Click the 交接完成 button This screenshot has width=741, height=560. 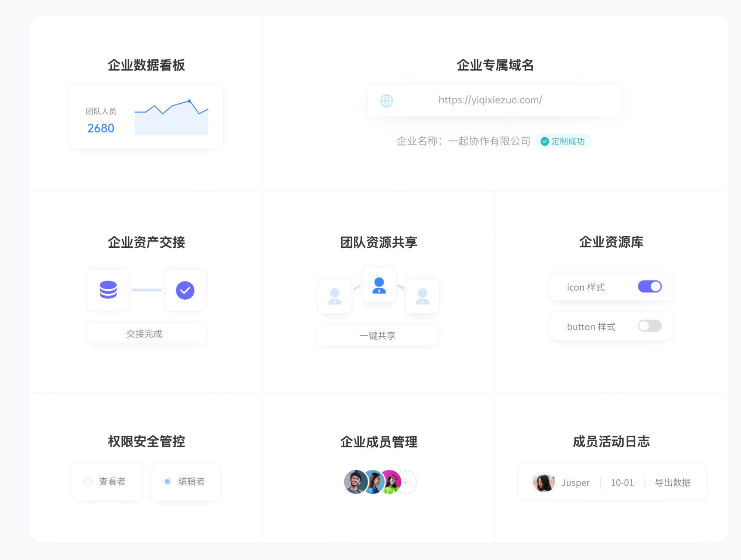(x=146, y=333)
